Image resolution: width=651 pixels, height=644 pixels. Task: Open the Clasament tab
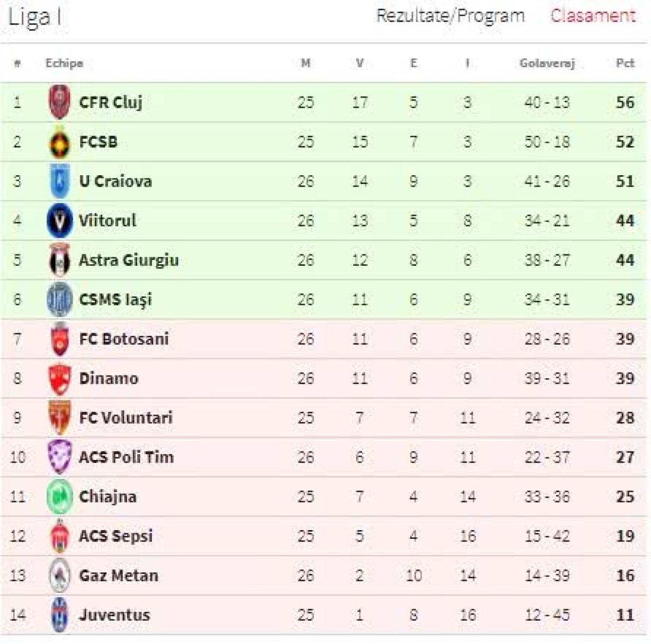tap(592, 15)
